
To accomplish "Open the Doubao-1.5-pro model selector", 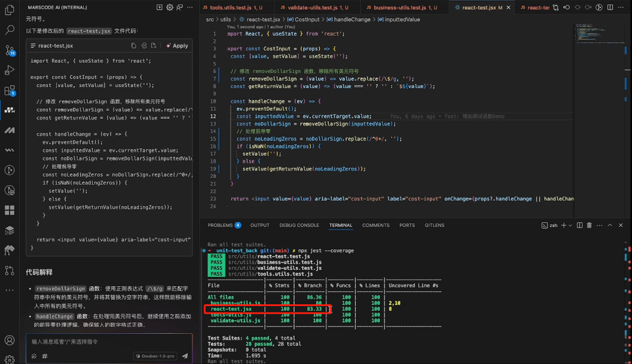I will pyautogui.click(x=154, y=355).
